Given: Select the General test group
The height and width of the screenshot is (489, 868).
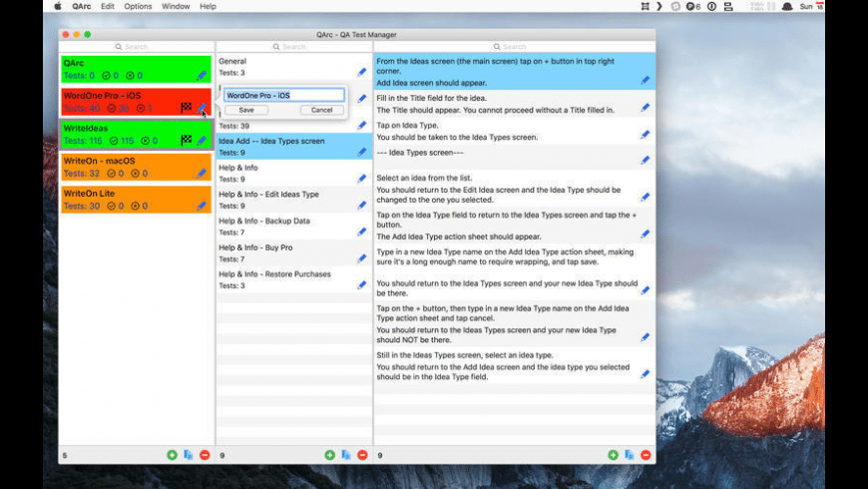Looking at the screenshot, I should click(x=294, y=67).
